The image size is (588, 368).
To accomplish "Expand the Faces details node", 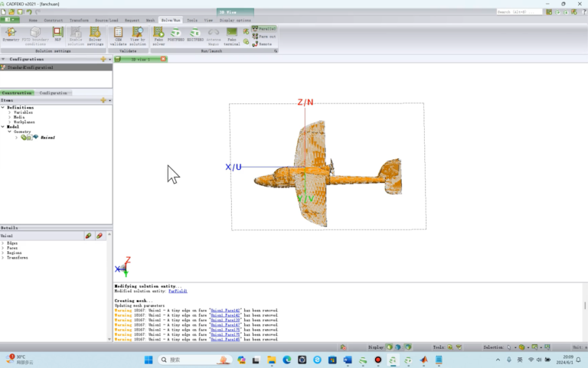I will coord(3,248).
